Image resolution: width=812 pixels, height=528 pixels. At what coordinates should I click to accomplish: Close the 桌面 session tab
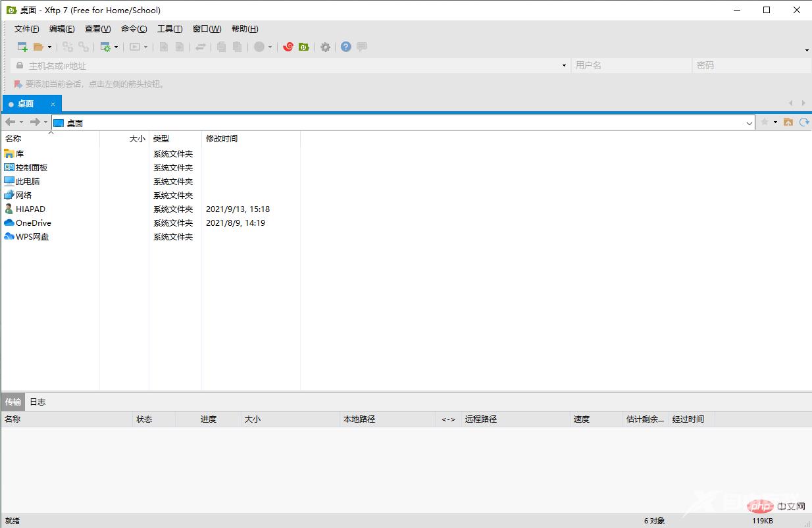53,104
